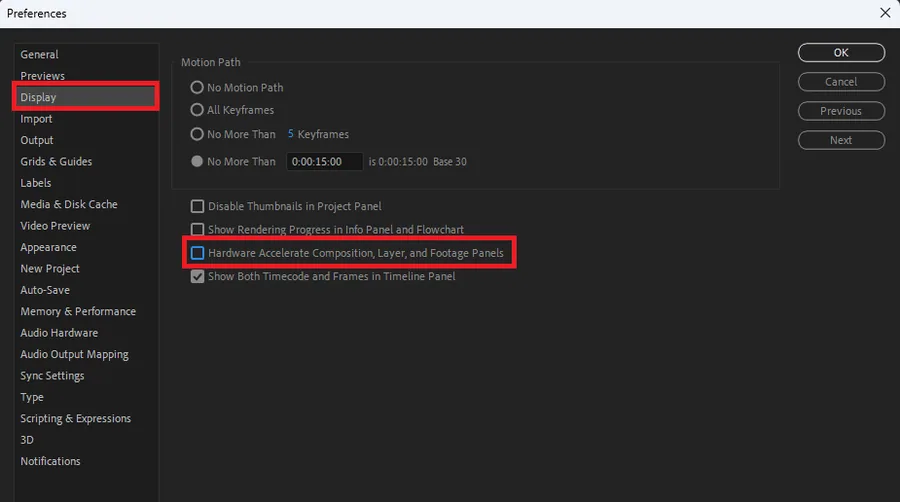This screenshot has height=502, width=900.
Task: Toggle Show Rendering Progress in Info Panel checkbox
Action: (x=197, y=229)
